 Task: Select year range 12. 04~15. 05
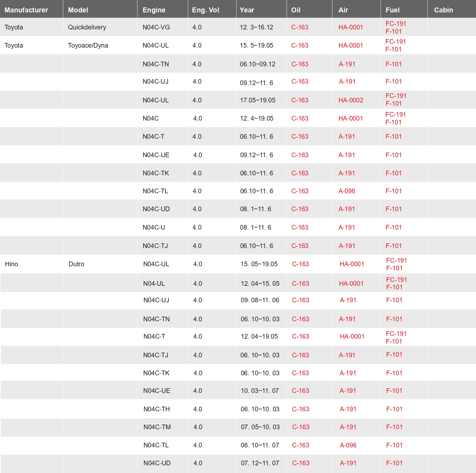(x=260, y=284)
